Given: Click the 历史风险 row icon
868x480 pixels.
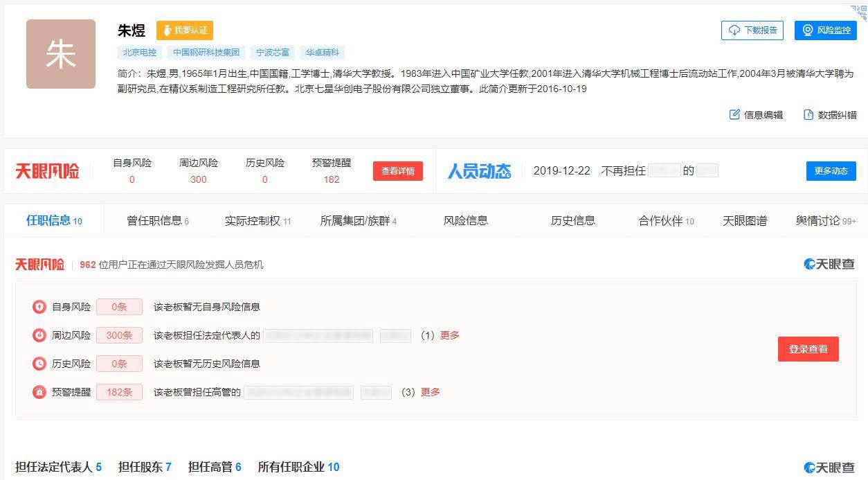Looking at the screenshot, I should [39, 364].
